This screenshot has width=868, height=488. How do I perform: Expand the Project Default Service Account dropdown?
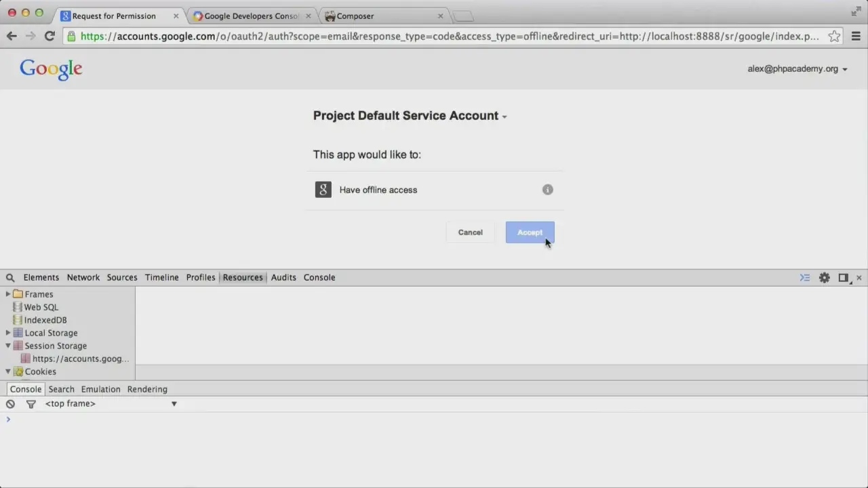[x=410, y=116]
